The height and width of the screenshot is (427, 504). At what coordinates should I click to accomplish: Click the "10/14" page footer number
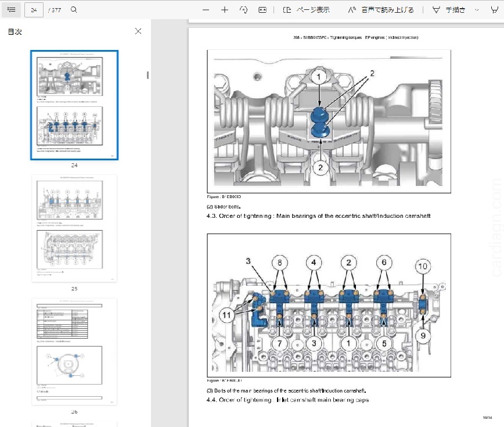coord(487,418)
